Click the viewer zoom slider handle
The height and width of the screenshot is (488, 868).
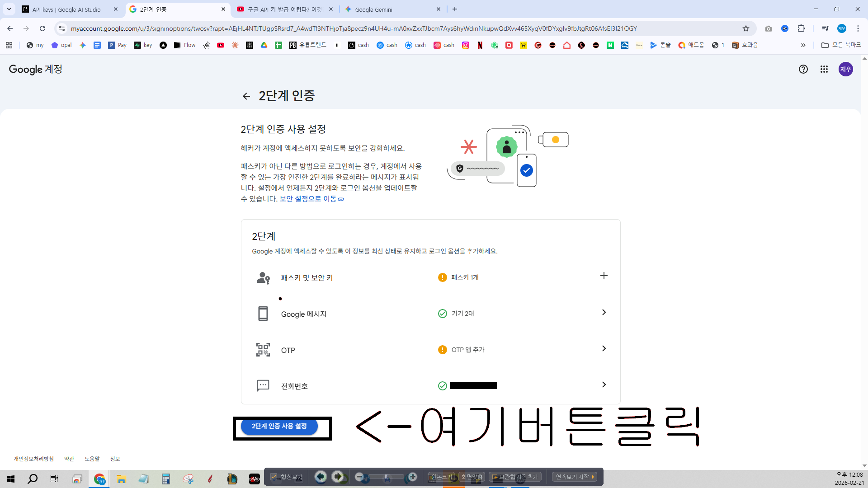pyautogui.click(x=386, y=477)
